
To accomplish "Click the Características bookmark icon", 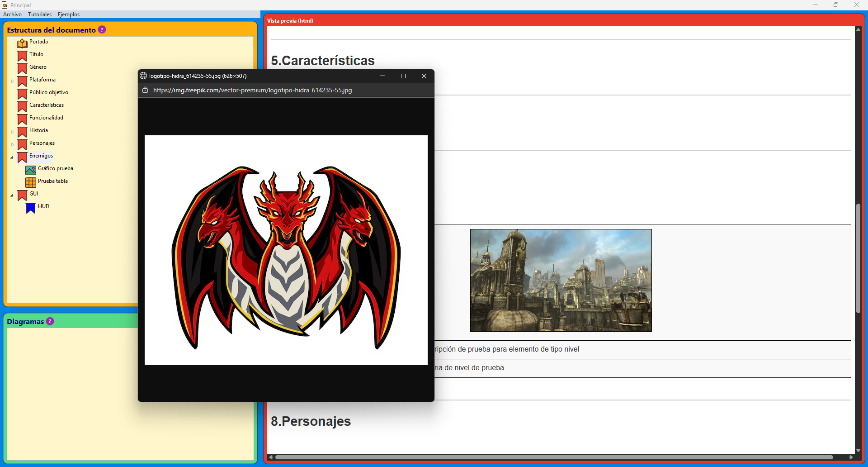I will (22, 106).
